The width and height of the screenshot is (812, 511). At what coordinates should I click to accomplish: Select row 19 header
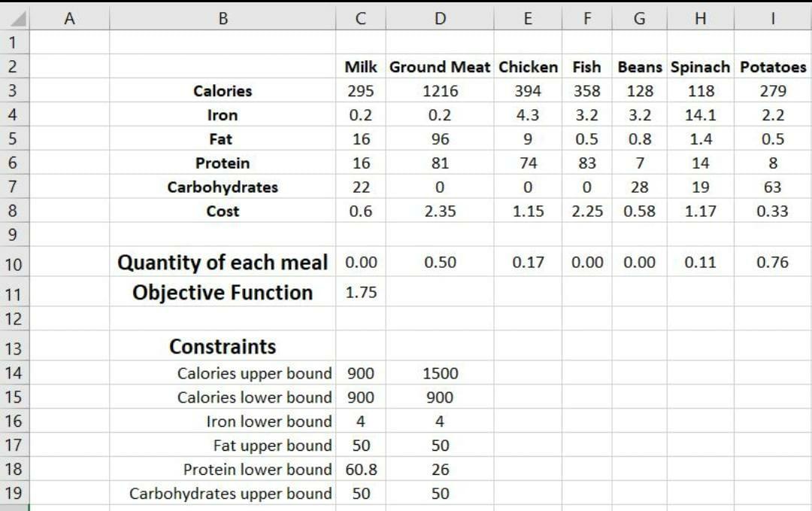coord(14,494)
